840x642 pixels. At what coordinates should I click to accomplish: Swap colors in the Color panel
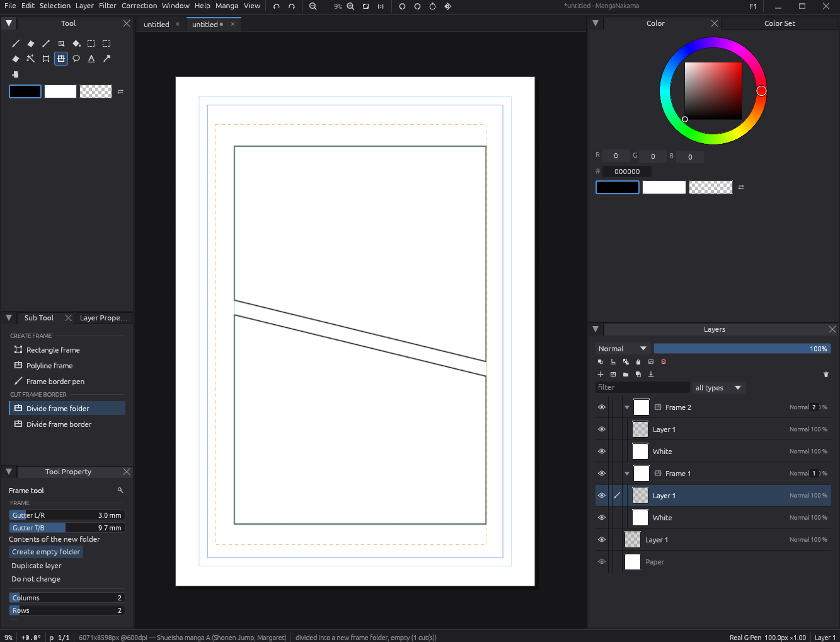[x=741, y=187]
